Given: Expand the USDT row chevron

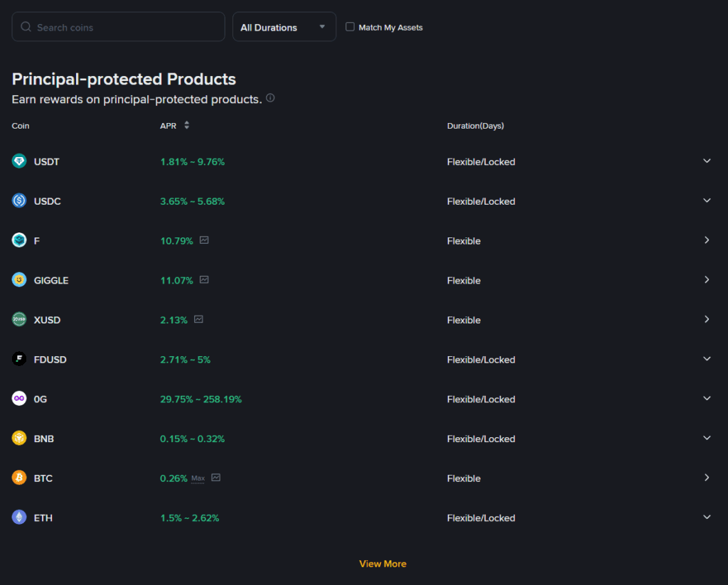Looking at the screenshot, I should click(x=707, y=161).
